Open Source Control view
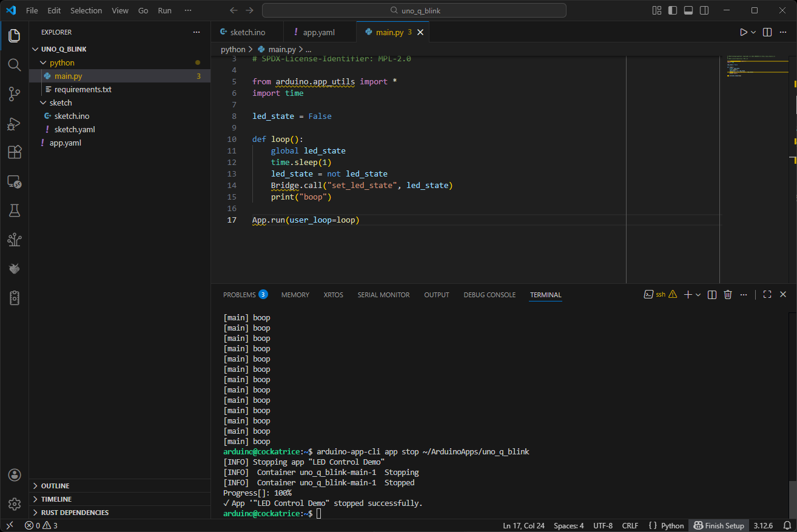Viewport: 797px width, 532px height. click(x=15, y=94)
